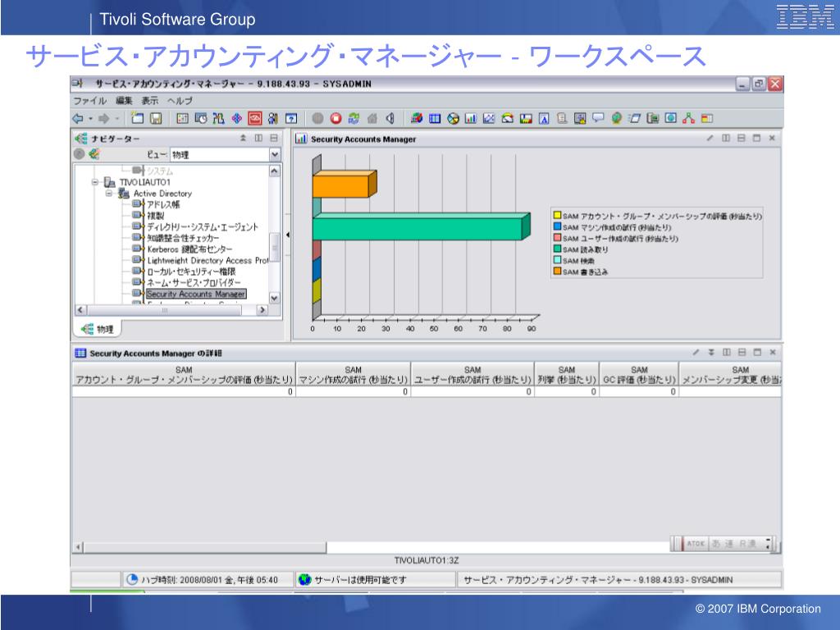This screenshot has height=630, width=840.
Task: Collapse the TIVOLIAUTO1 tree node
Action: pos(95,182)
